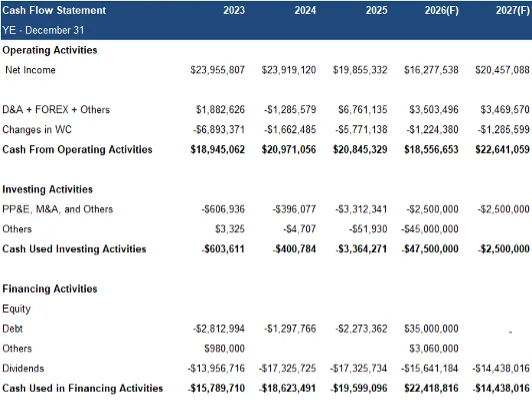Click 2023 Cash Used in Financing Activities total
Image resolution: width=532 pixels, height=400 pixels.
pyautogui.click(x=216, y=388)
